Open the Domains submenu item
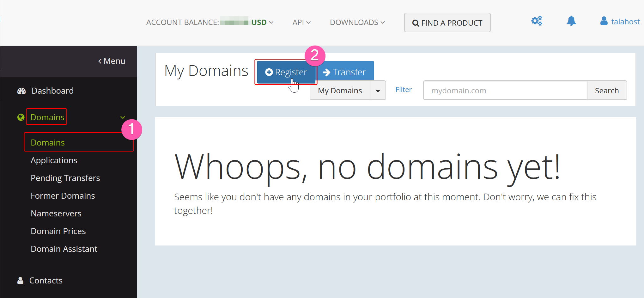This screenshot has height=298, width=644. click(48, 143)
